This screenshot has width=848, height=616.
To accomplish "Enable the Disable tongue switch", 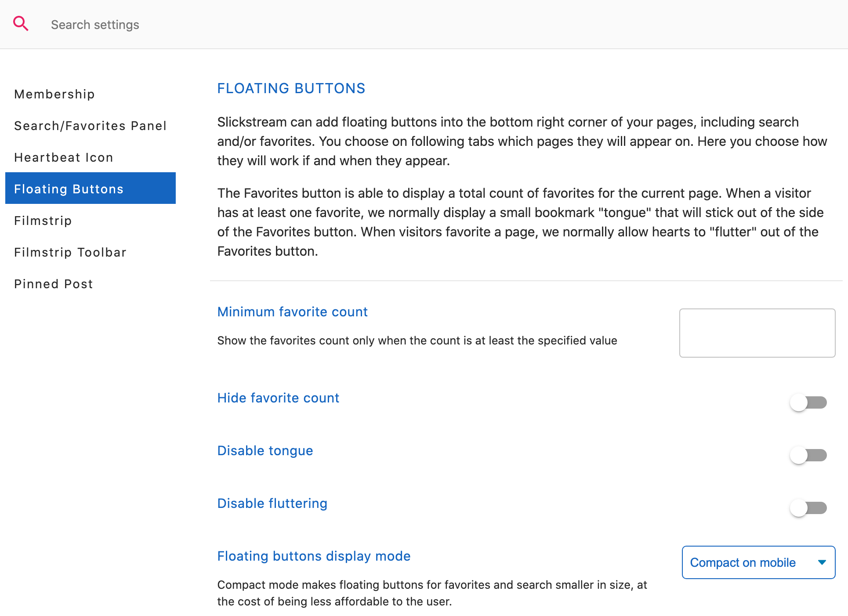I will point(808,455).
